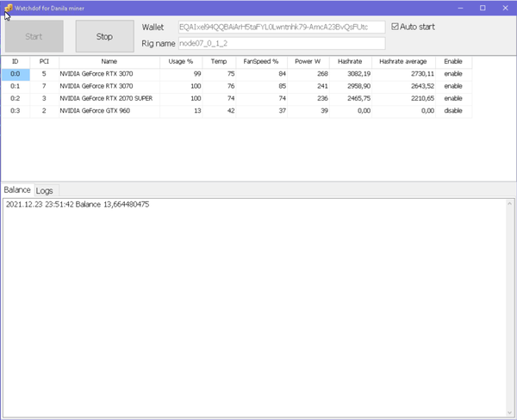The width and height of the screenshot is (517, 420).
Task: Click the Rig name input field
Action: tap(281, 43)
